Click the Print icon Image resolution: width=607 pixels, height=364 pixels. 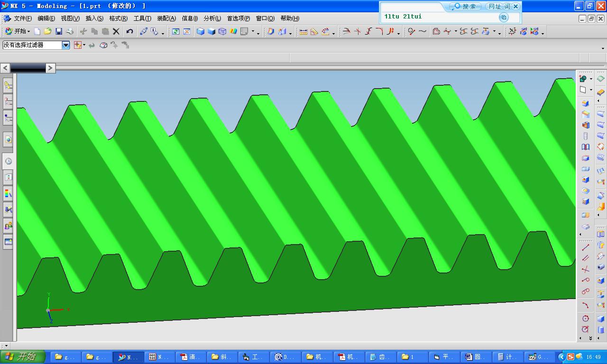click(70, 32)
